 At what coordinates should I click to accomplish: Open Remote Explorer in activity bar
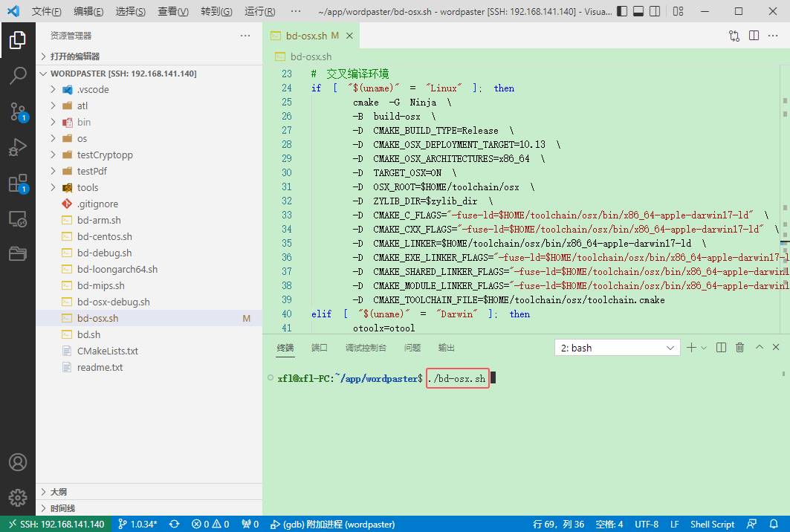tap(18, 219)
